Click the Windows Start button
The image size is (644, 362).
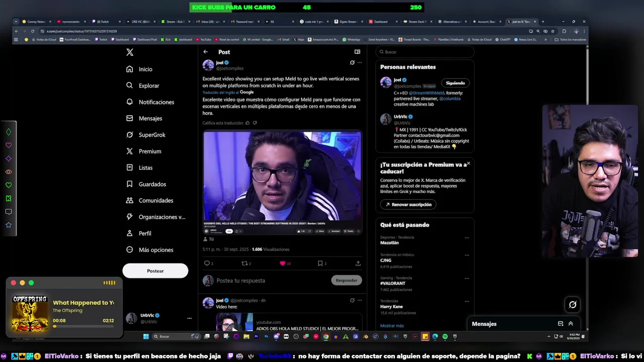coord(146,337)
